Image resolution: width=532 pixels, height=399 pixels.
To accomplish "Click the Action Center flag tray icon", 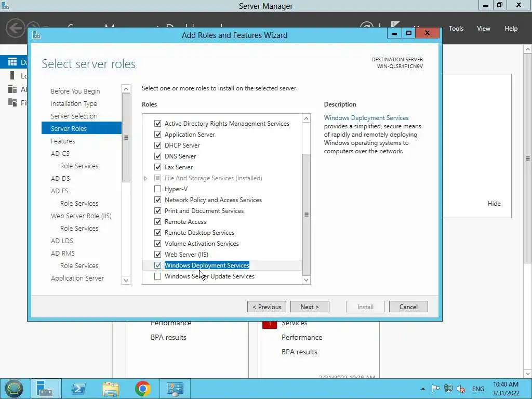I will [x=436, y=389].
